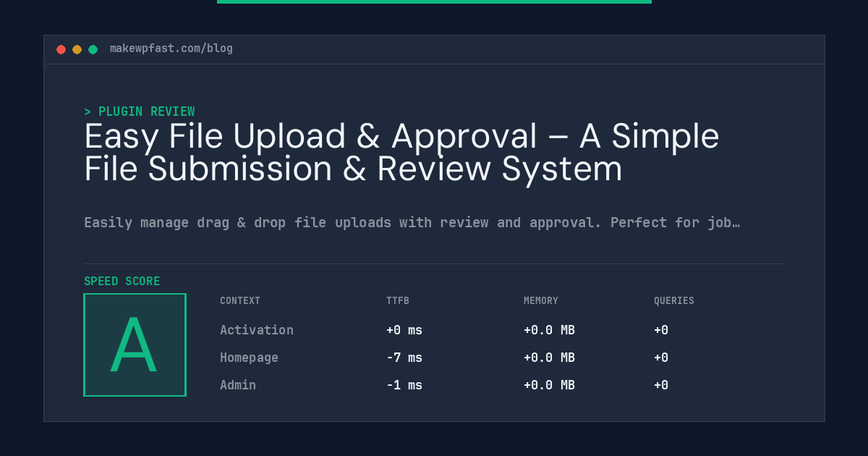Click the Admin memory value '+0.0 MB'
868x456 pixels.
[549, 385]
